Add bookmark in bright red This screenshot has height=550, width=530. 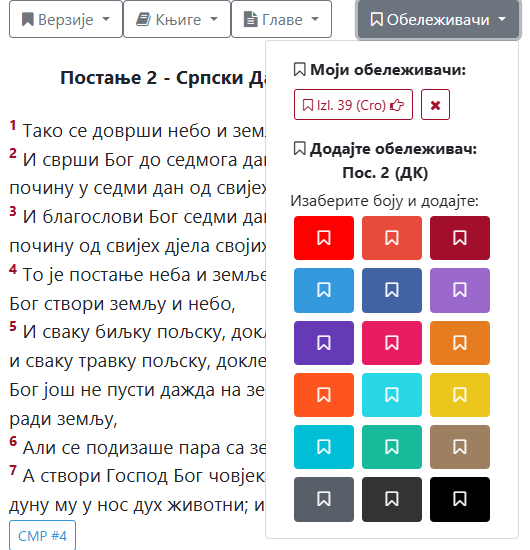point(324,238)
